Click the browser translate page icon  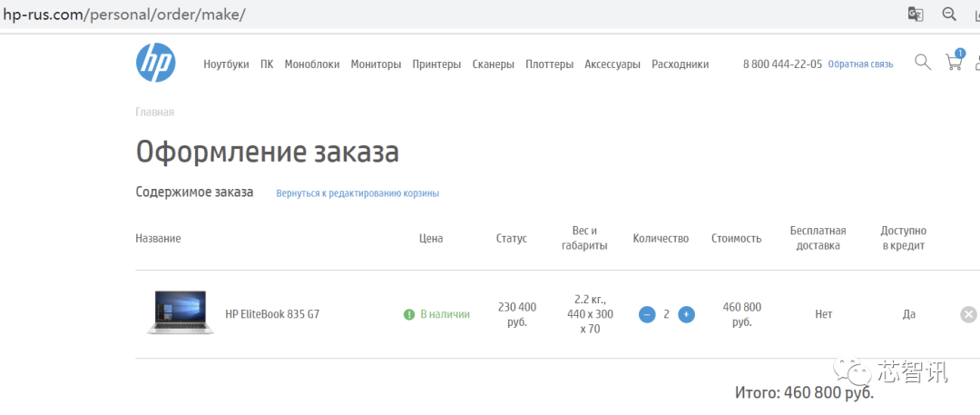[916, 15]
